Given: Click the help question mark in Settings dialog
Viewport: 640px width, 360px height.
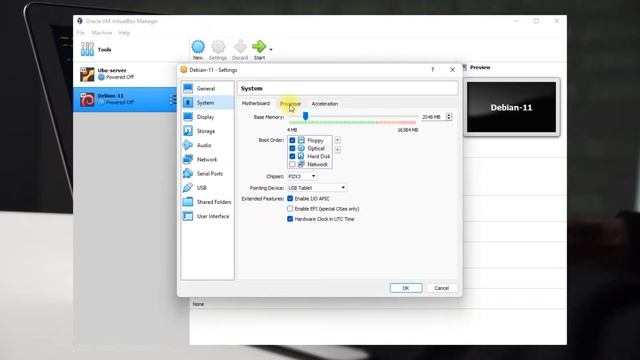Looking at the screenshot, I should (x=433, y=70).
